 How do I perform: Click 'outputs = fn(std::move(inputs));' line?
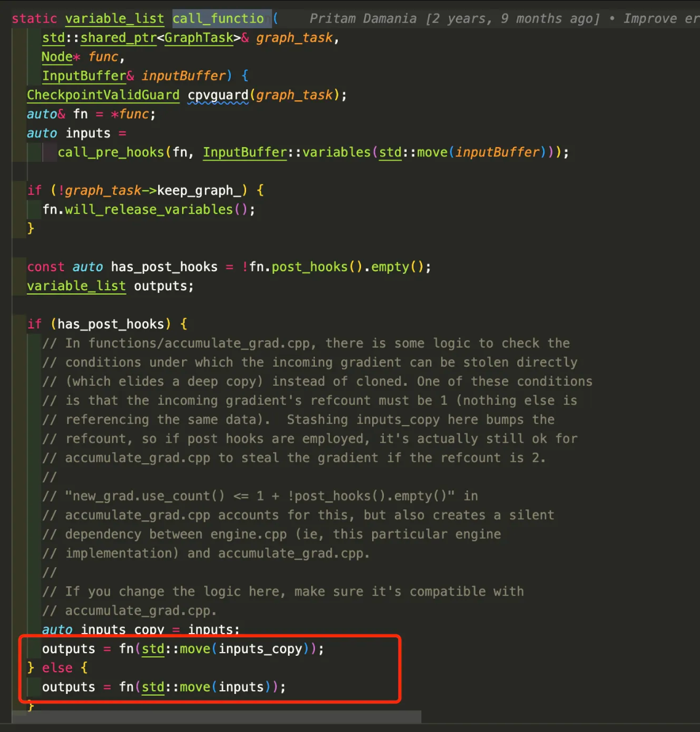point(164,688)
